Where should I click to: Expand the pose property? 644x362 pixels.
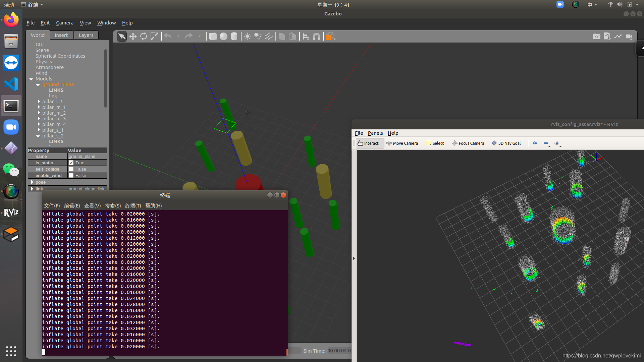click(32, 182)
